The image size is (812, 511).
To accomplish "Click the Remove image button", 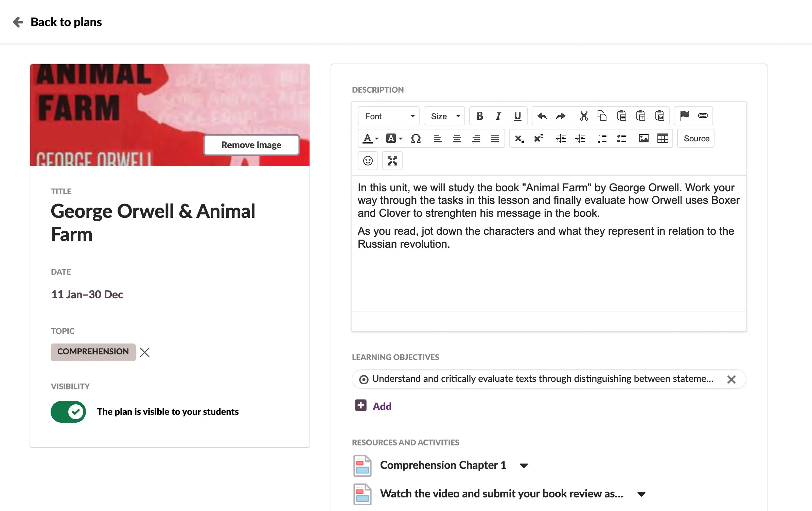I will click(x=251, y=145).
